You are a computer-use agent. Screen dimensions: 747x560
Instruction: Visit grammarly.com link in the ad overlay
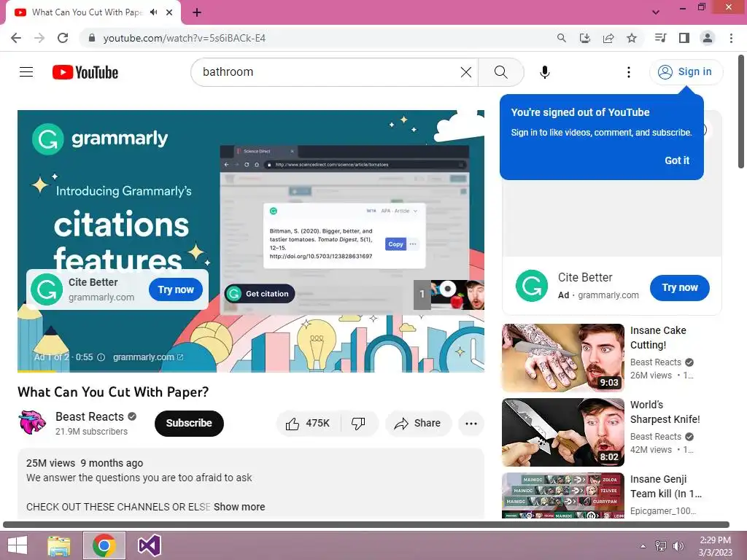click(147, 357)
